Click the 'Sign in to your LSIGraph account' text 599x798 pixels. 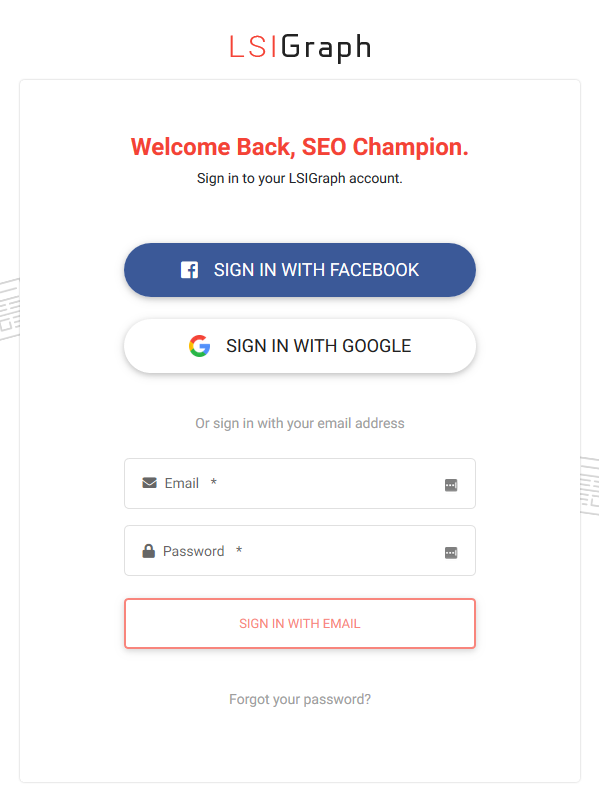coord(300,178)
